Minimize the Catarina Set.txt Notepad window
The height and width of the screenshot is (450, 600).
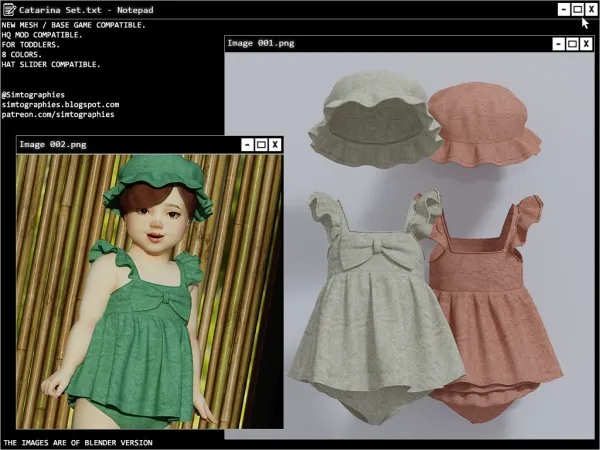564,9
